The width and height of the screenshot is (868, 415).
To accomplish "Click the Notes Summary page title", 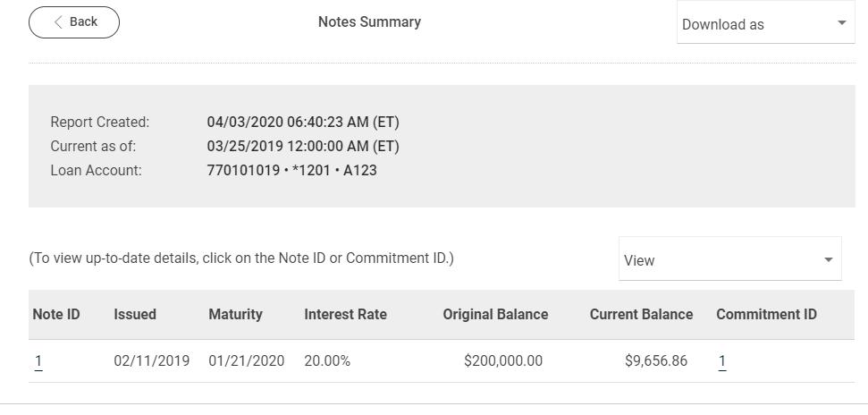I will click(x=369, y=22).
